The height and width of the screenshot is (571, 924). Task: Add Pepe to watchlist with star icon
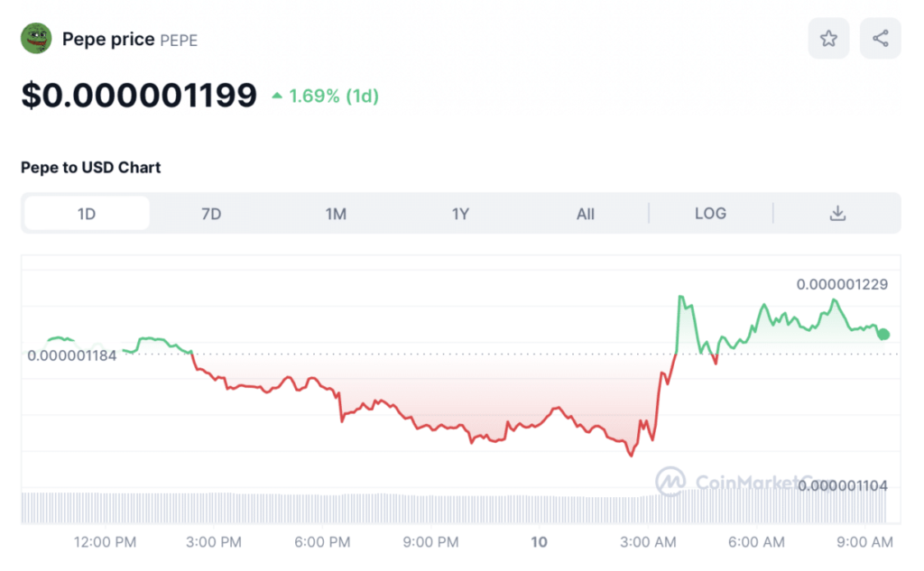[827, 39]
